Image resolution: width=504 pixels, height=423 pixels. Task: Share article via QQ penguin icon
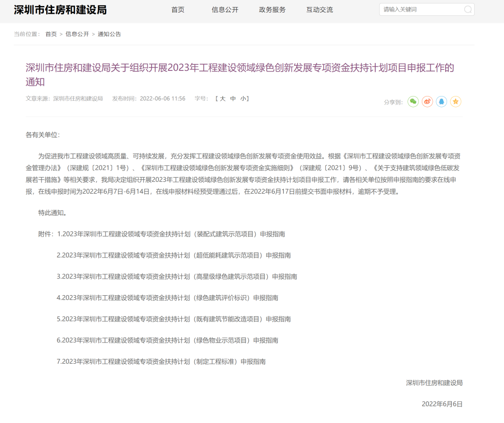(x=441, y=102)
